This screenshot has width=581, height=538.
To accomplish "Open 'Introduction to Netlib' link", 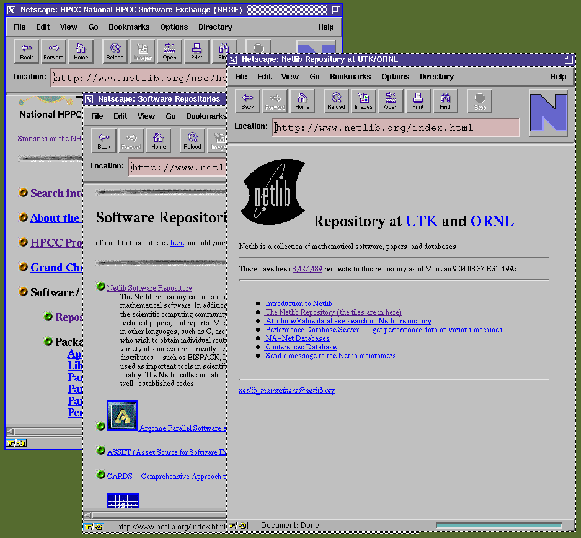I will tap(299, 303).
